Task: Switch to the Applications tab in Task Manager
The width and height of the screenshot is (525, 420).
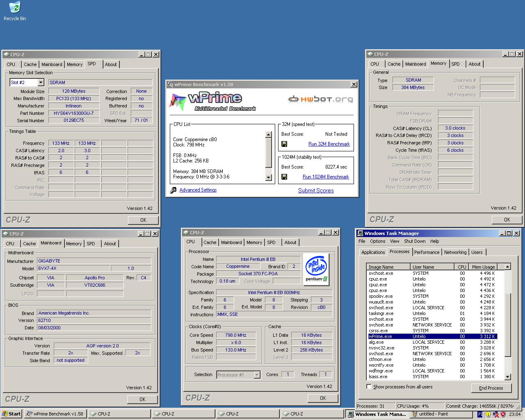Action: [x=373, y=252]
